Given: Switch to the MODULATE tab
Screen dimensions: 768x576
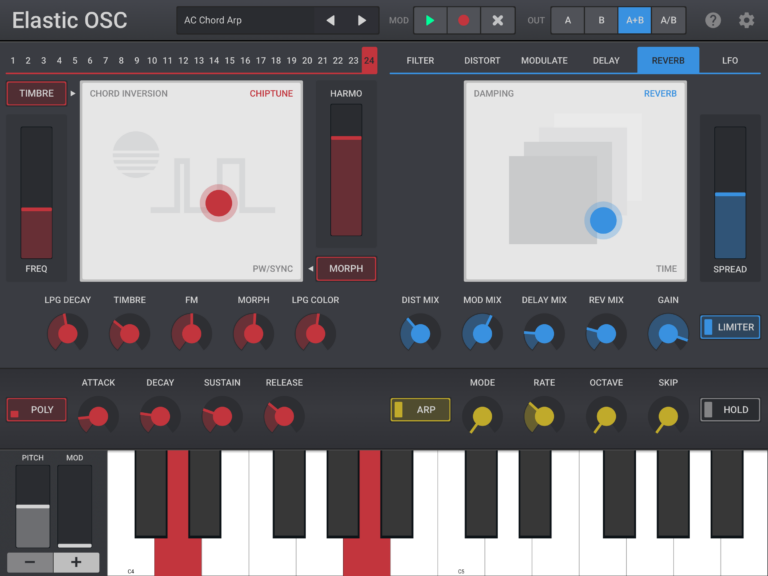Looking at the screenshot, I should click(x=544, y=60).
